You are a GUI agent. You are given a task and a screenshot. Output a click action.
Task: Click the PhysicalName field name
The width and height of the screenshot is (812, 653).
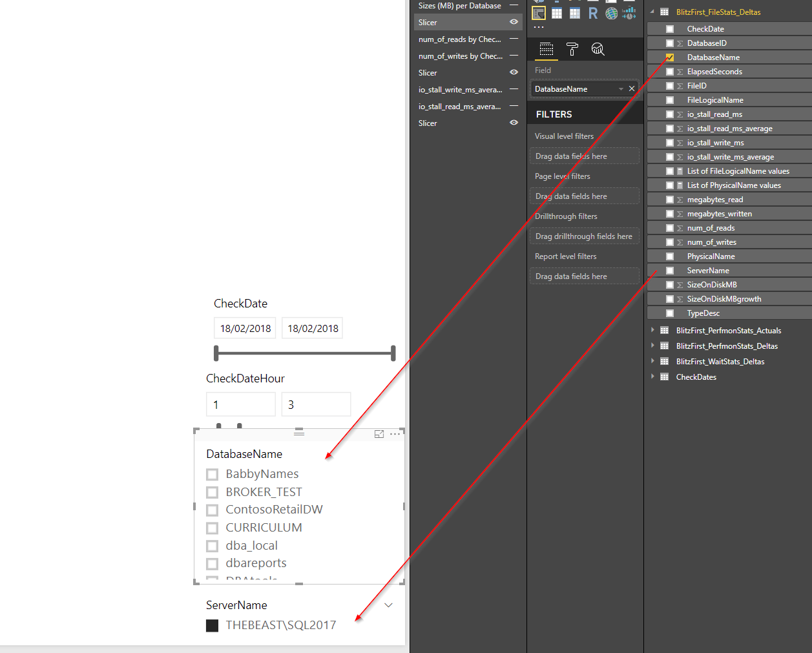[x=711, y=256]
